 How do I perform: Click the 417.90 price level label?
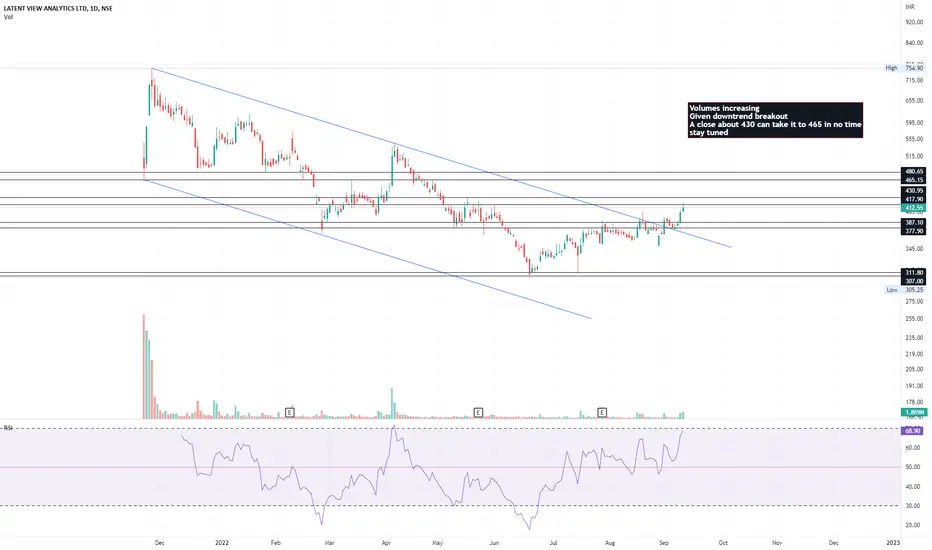click(x=914, y=199)
